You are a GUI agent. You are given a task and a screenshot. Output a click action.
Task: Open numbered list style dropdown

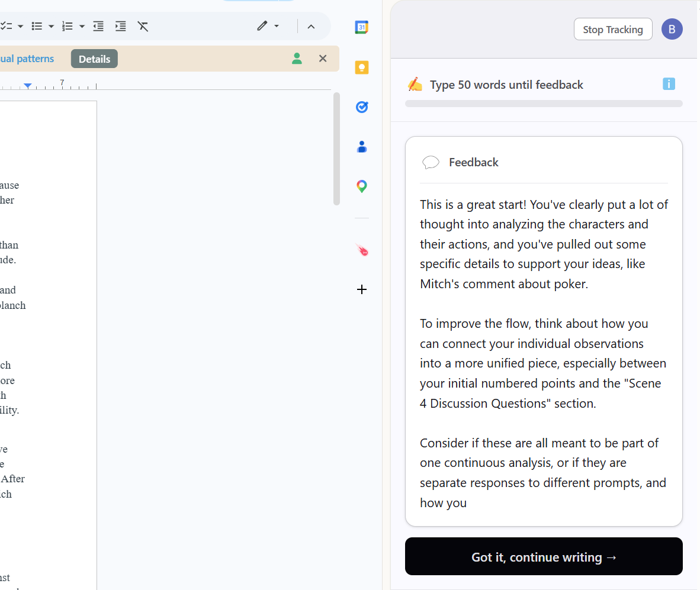click(82, 26)
